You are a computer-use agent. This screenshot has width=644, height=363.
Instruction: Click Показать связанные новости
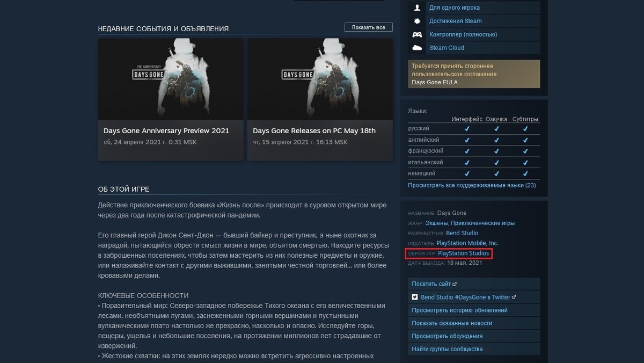[x=474, y=323]
